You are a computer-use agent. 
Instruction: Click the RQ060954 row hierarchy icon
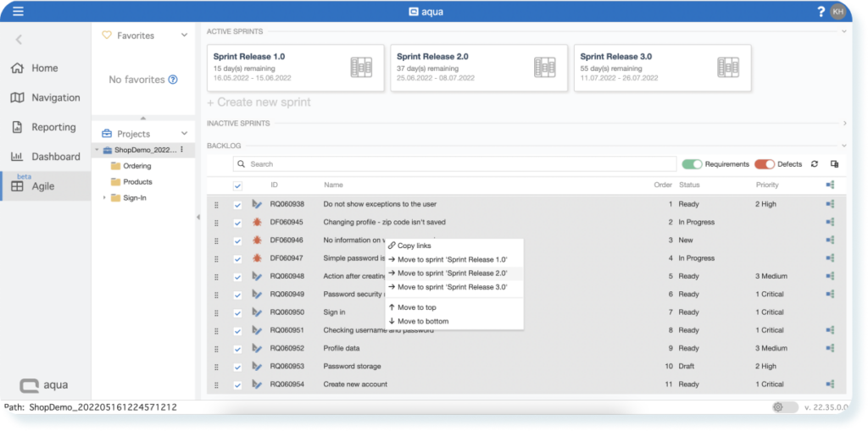point(830,384)
